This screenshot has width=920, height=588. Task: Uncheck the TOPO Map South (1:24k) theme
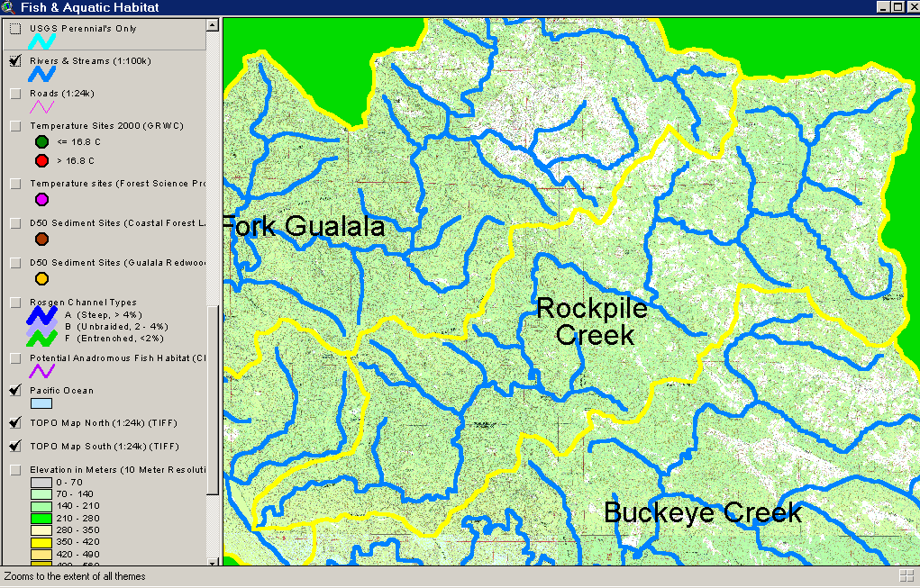(x=16, y=446)
